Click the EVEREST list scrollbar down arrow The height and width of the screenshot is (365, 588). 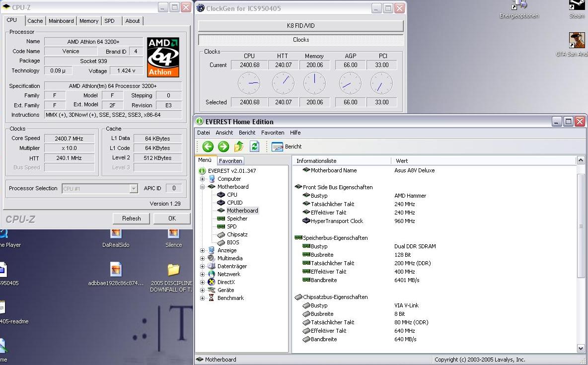click(x=581, y=349)
